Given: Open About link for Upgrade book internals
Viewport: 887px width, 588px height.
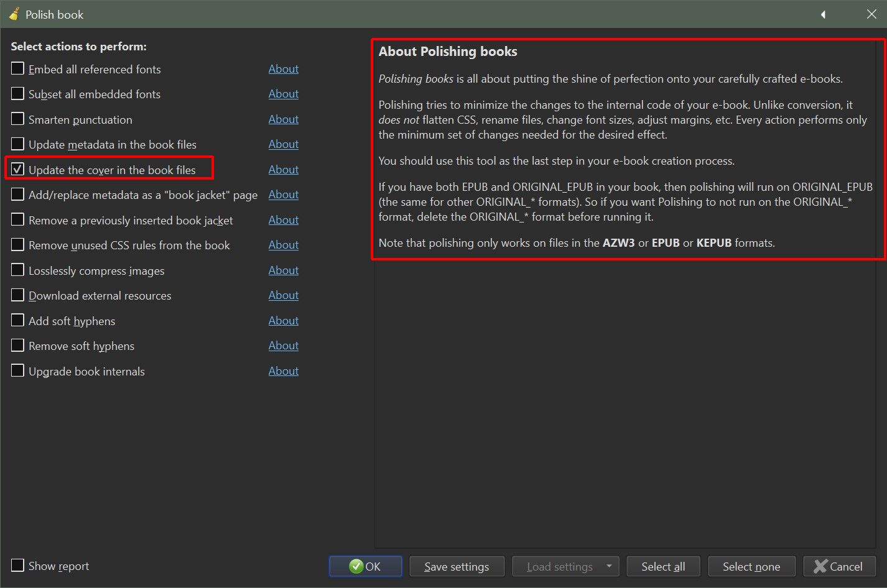Looking at the screenshot, I should 283,371.
